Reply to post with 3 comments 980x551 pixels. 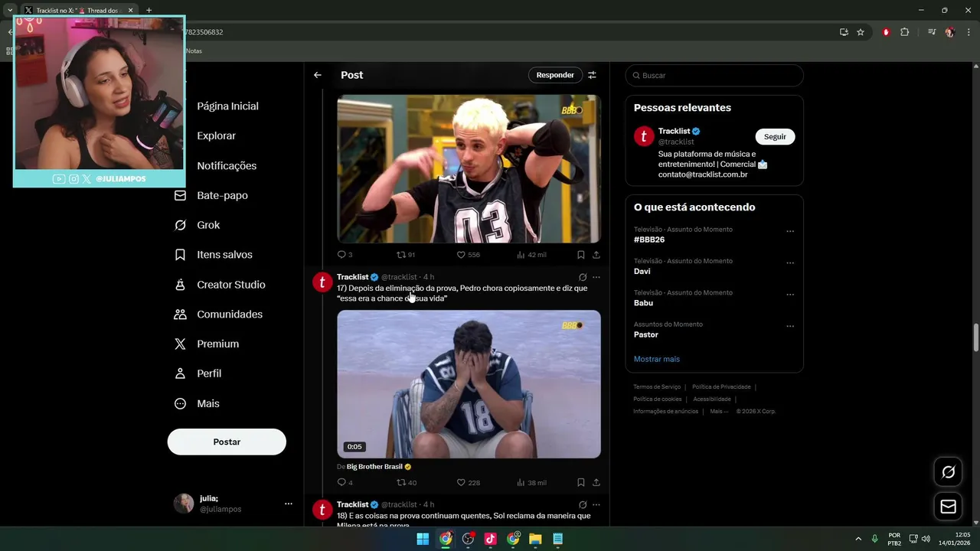coord(345,255)
